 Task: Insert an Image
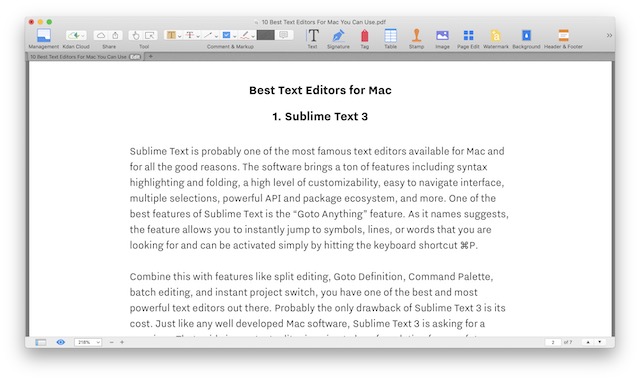tap(442, 36)
